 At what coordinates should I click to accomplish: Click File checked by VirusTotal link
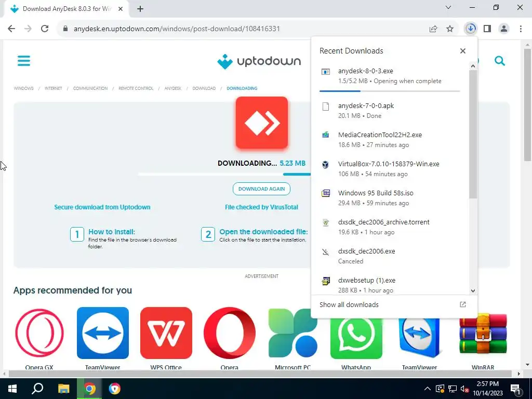(x=262, y=207)
